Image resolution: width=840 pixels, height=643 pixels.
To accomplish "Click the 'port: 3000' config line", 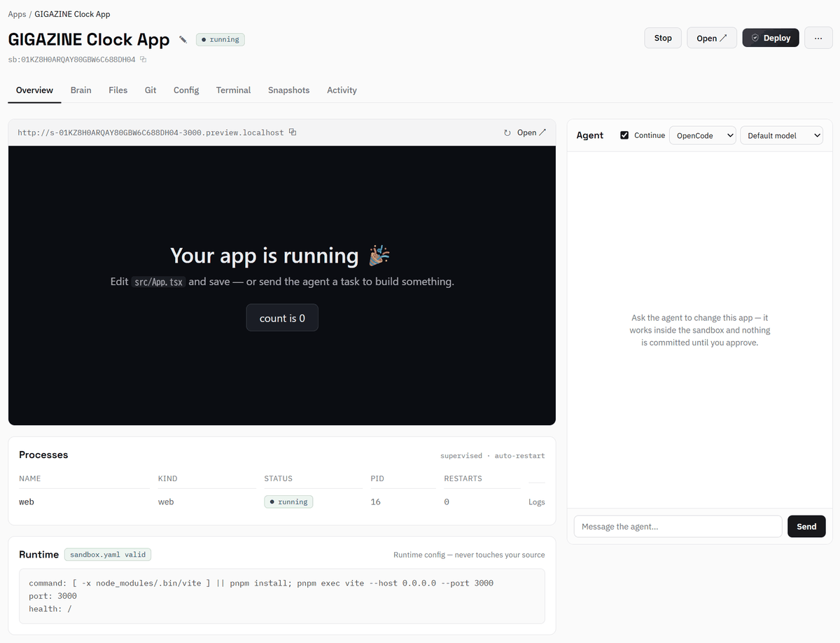I will [x=52, y=596].
